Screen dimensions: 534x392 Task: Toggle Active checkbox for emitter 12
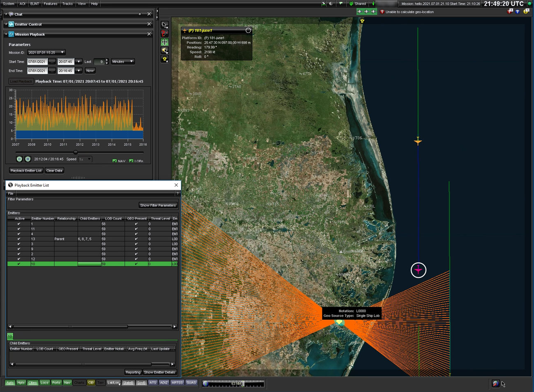pos(19,259)
